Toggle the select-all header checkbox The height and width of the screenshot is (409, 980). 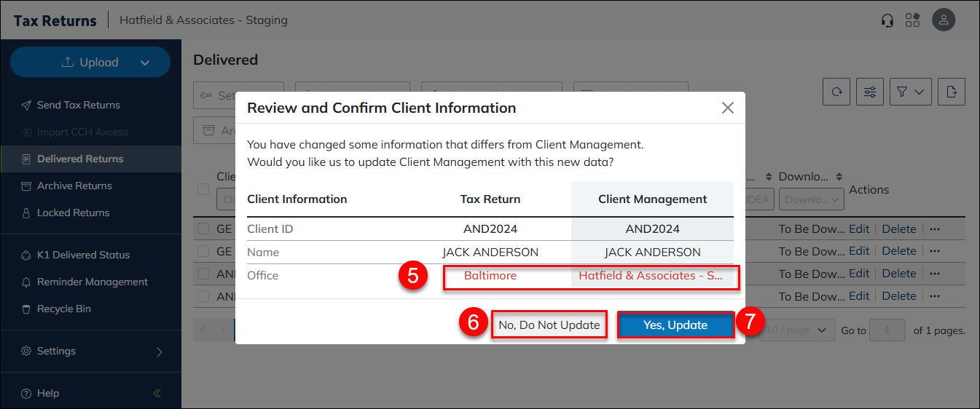(203, 189)
